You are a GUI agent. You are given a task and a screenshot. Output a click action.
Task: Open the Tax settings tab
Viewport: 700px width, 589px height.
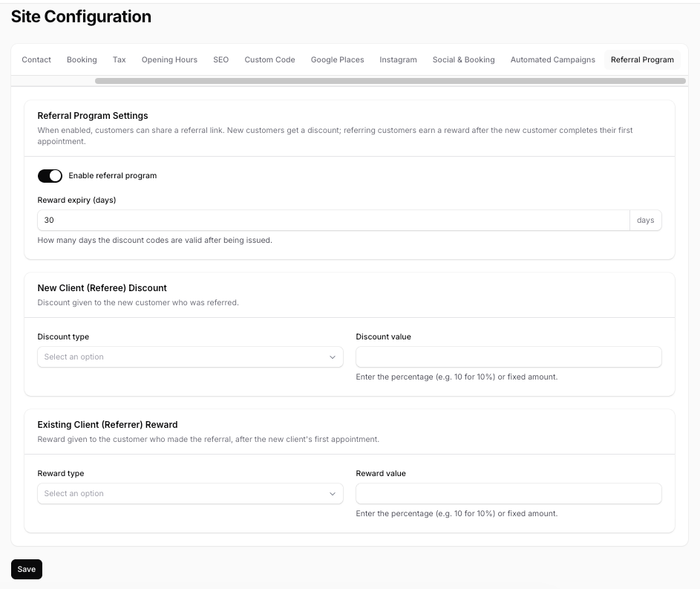pyautogui.click(x=119, y=59)
